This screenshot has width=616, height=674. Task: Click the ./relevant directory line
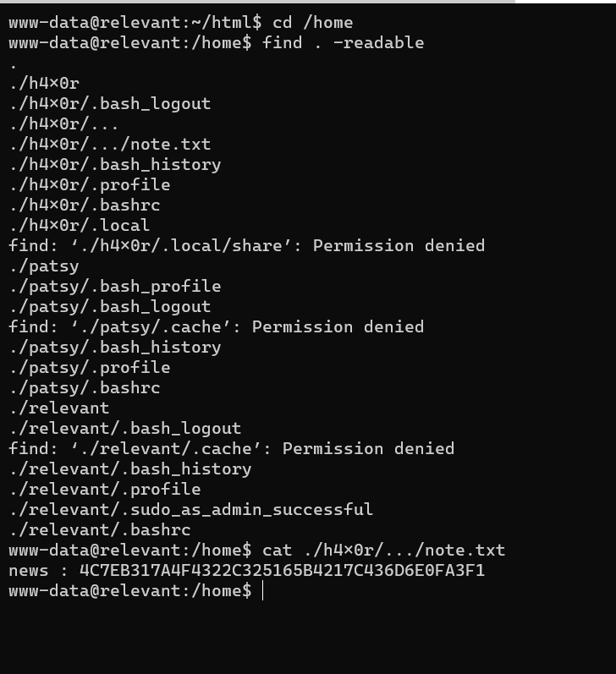(59, 408)
